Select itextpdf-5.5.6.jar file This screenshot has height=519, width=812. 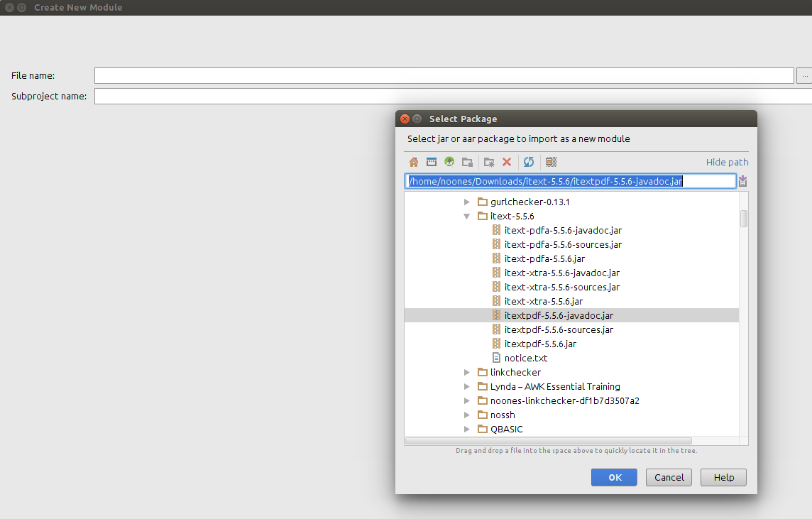(x=540, y=344)
